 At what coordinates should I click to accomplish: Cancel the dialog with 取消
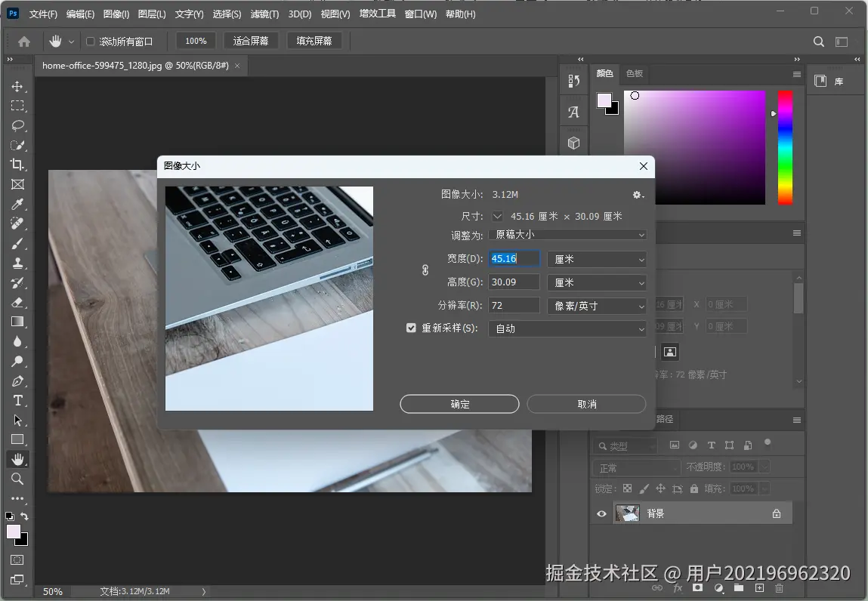587,404
